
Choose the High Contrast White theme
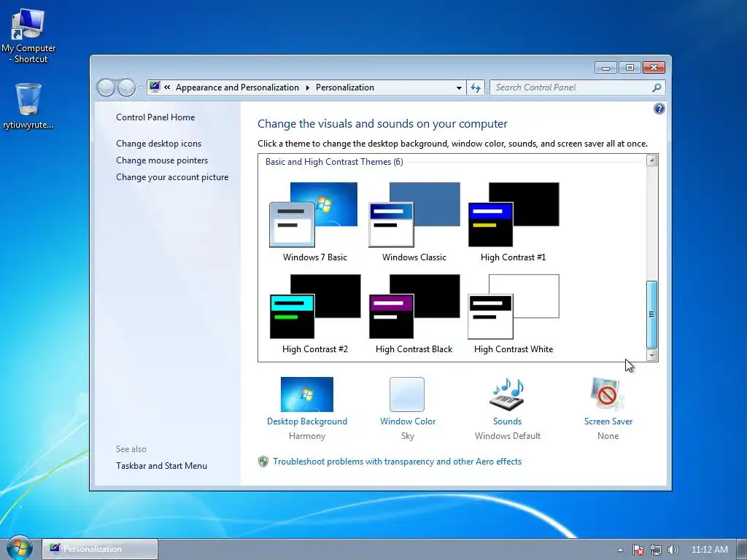tap(513, 314)
